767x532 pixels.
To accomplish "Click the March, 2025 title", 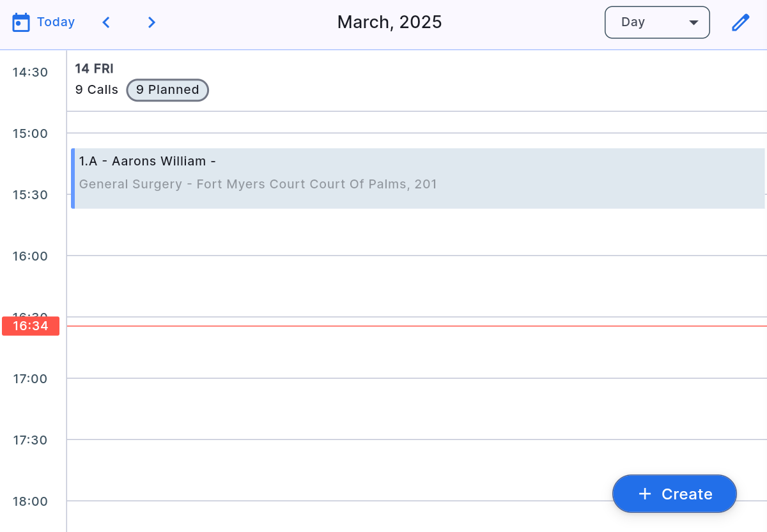I will (x=389, y=22).
